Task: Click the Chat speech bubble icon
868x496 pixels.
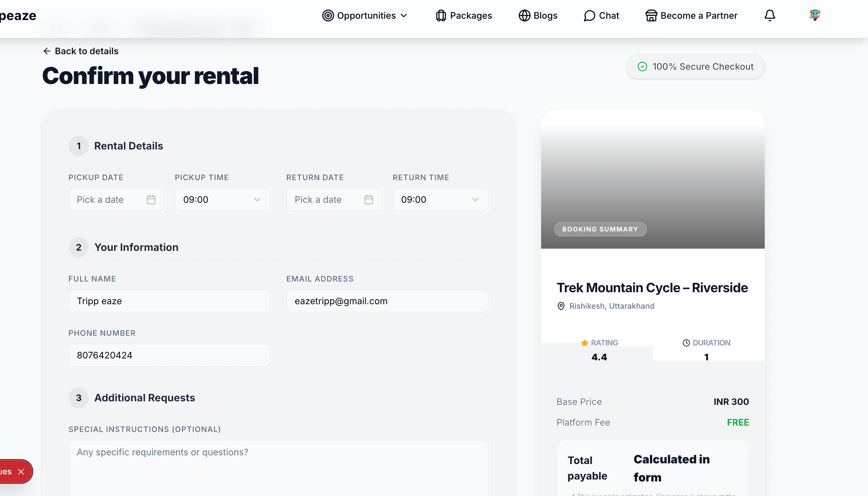Action: (589, 16)
